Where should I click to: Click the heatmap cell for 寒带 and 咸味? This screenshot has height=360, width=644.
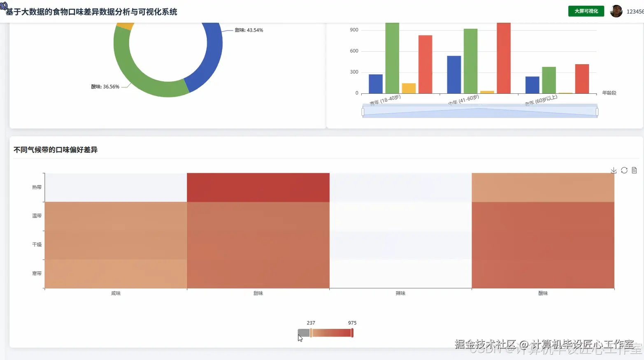(116, 274)
